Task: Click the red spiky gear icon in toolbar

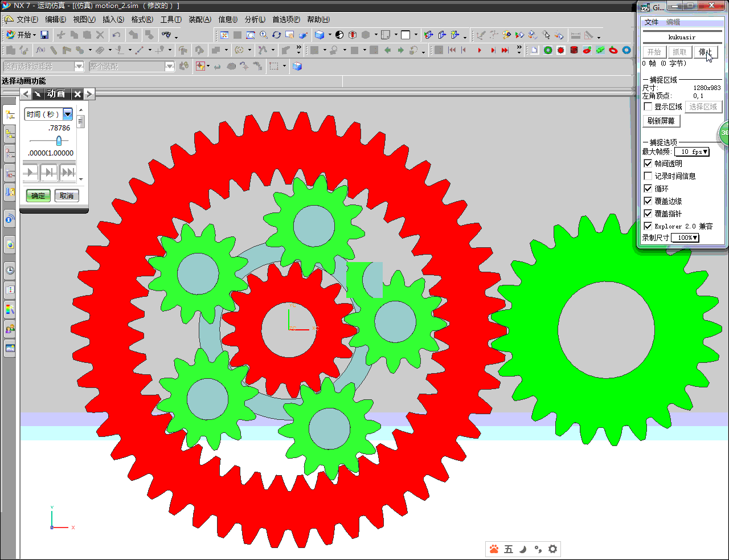Action: (x=561, y=50)
